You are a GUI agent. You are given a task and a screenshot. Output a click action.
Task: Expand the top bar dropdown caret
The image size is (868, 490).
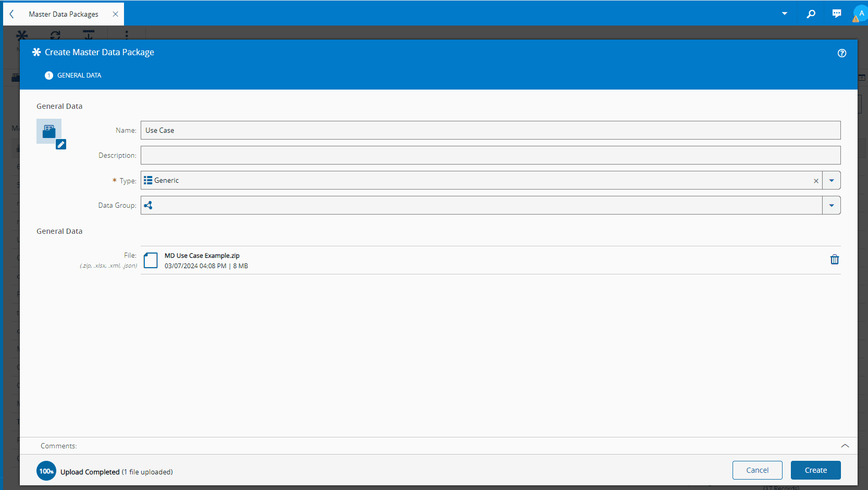784,14
